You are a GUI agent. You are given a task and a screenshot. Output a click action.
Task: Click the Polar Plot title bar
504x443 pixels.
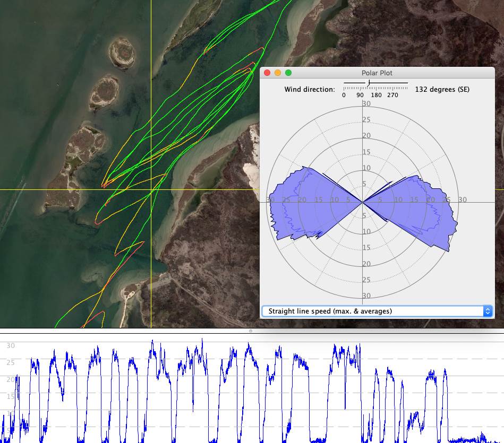click(x=377, y=73)
